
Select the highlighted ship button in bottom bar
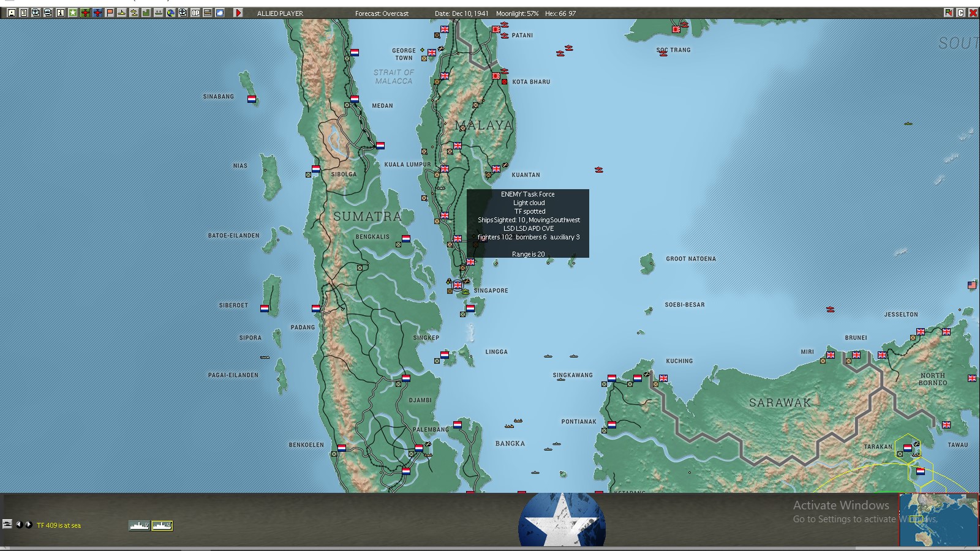point(162,525)
